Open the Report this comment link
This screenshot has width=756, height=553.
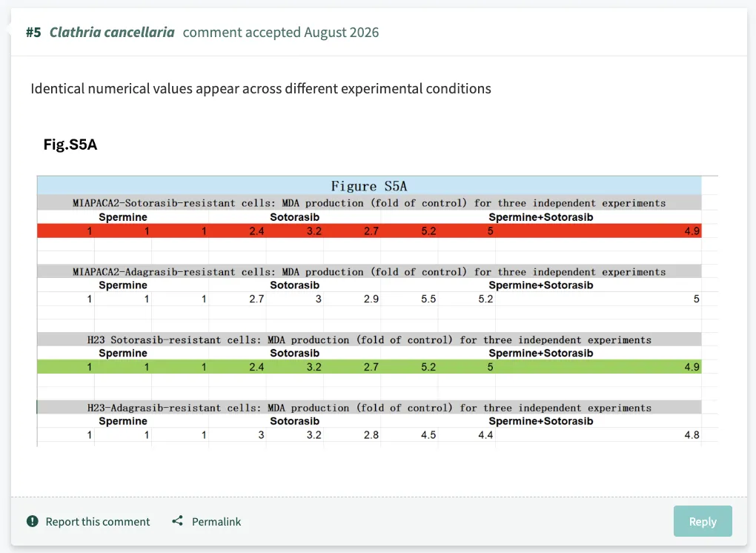tap(97, 522)
